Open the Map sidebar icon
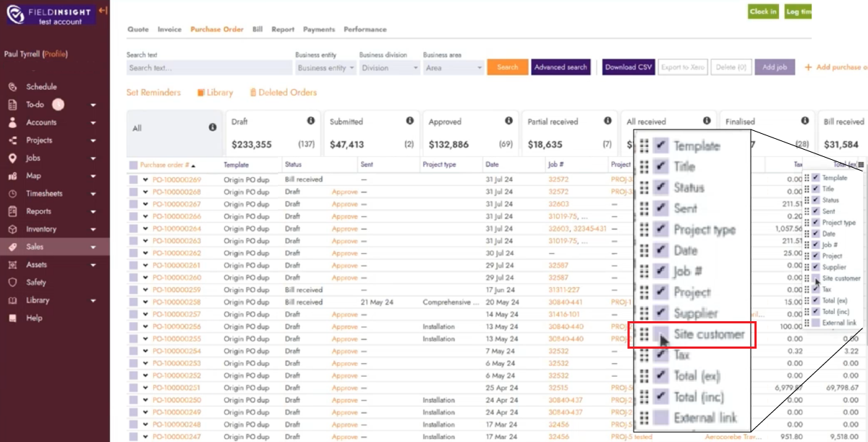Viewport: 868px width, 442px height. 12,176
